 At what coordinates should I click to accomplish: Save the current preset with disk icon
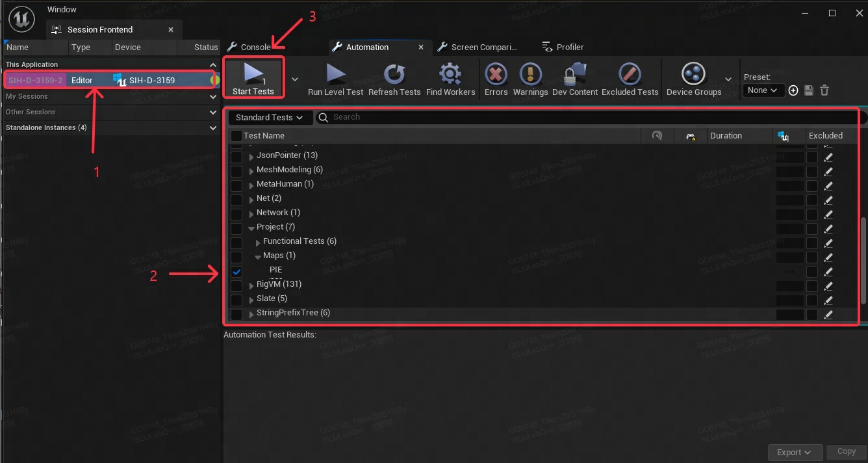point(809,90)
